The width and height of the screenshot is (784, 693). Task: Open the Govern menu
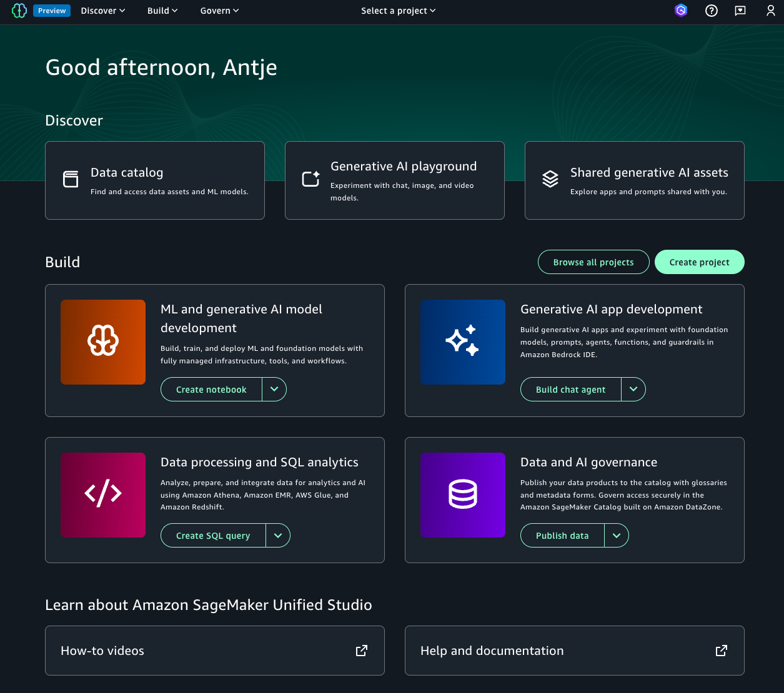click(x=219, y=11)
